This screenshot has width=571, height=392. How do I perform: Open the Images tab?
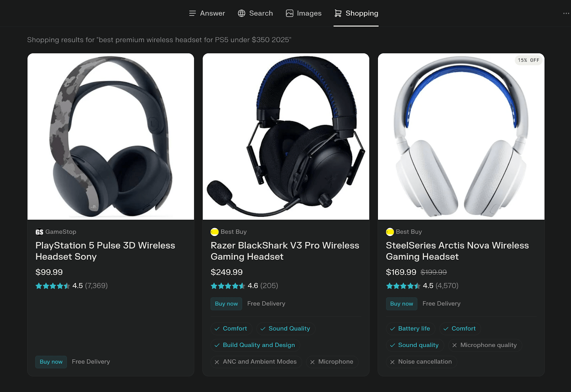[x=304, y=14]
